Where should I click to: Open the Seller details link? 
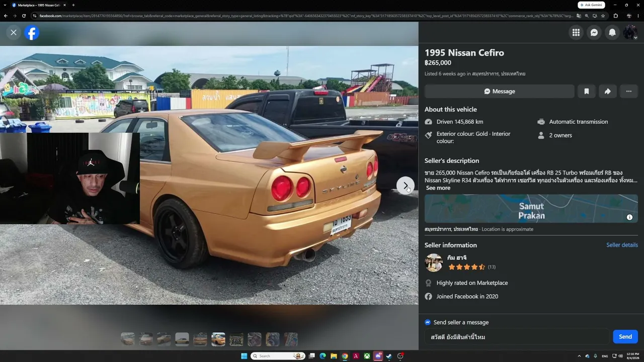pos(622,245)
